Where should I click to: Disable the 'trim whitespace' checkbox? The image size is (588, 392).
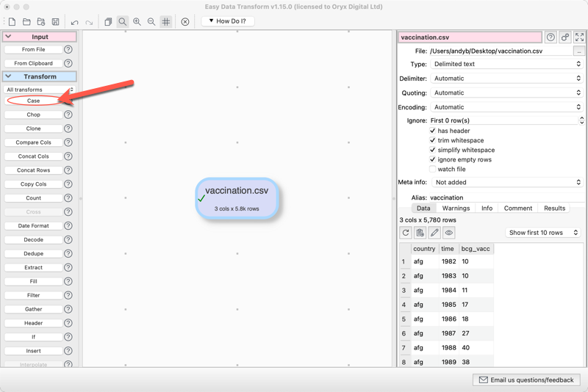point(433,140)
